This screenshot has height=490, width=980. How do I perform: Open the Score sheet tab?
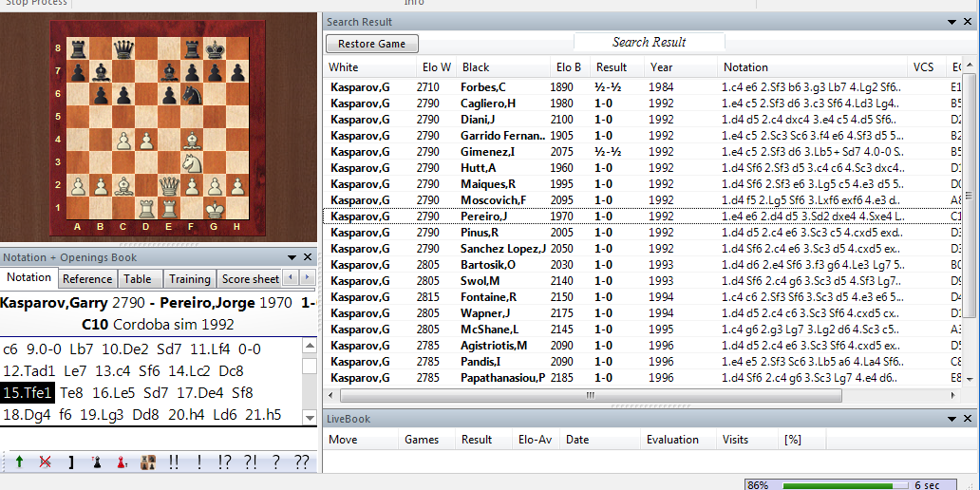tap(250, 279)
